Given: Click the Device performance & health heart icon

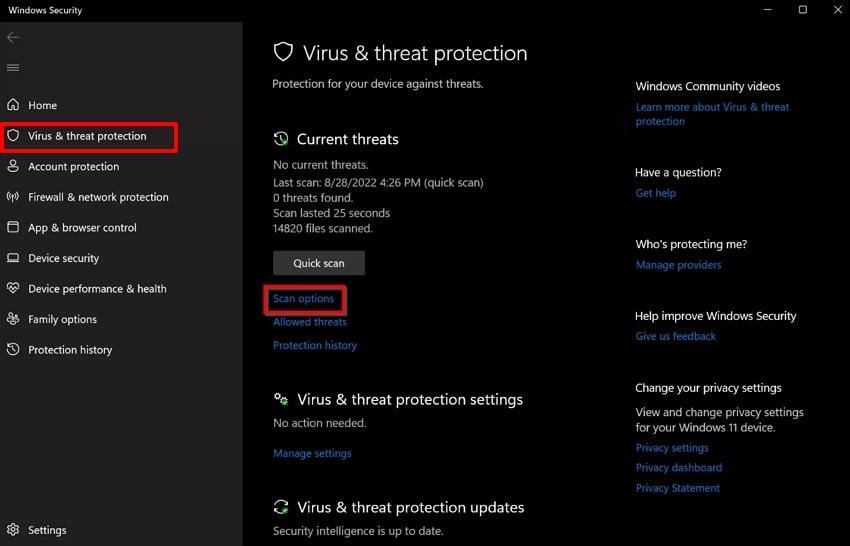Looking at the screenshot, I should (13, 289).
